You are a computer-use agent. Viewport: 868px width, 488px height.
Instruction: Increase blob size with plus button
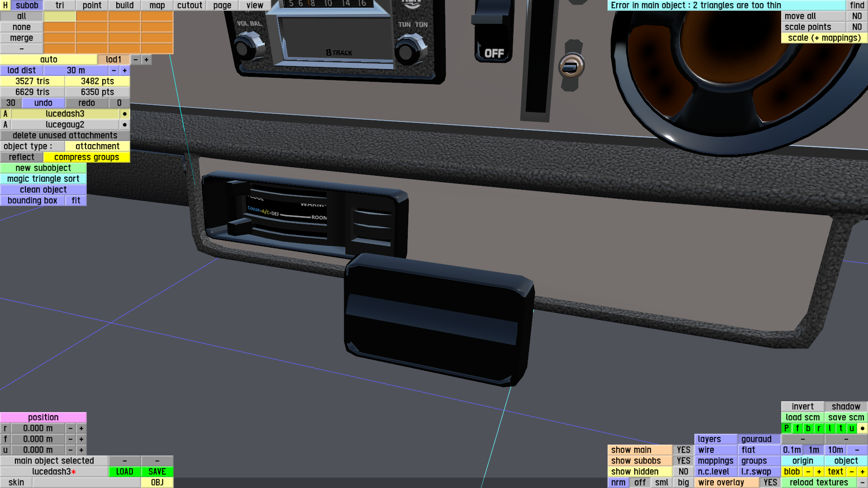click(x=819, y=471)
